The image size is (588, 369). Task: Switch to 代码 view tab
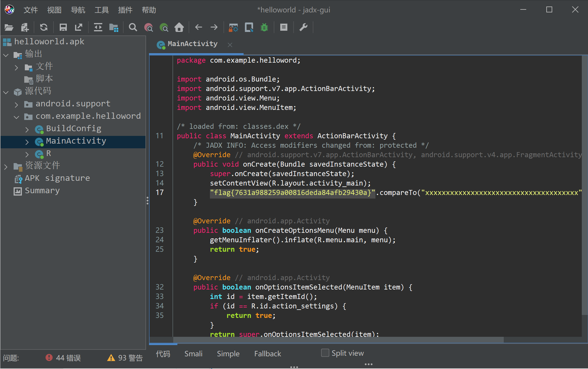163,354
